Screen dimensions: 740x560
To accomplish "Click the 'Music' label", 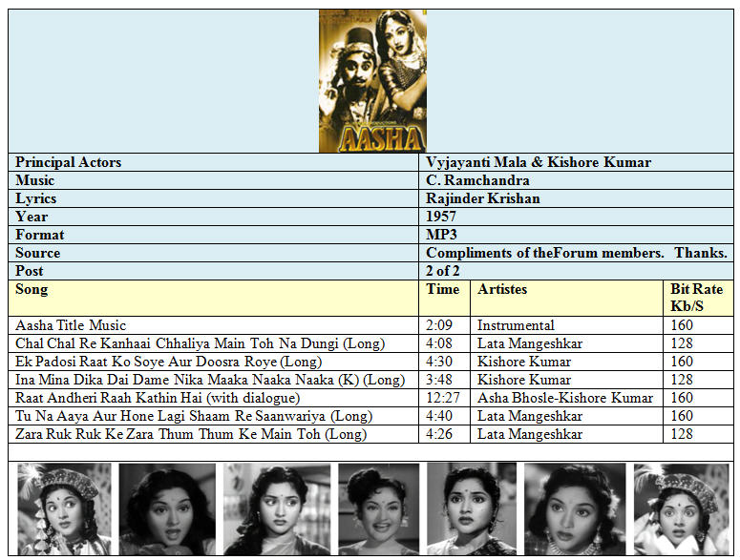I will point(35,180).
